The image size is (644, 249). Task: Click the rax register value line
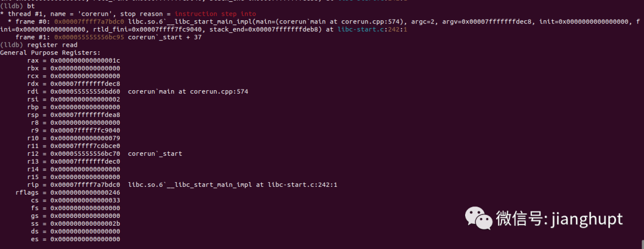(73, 60)
